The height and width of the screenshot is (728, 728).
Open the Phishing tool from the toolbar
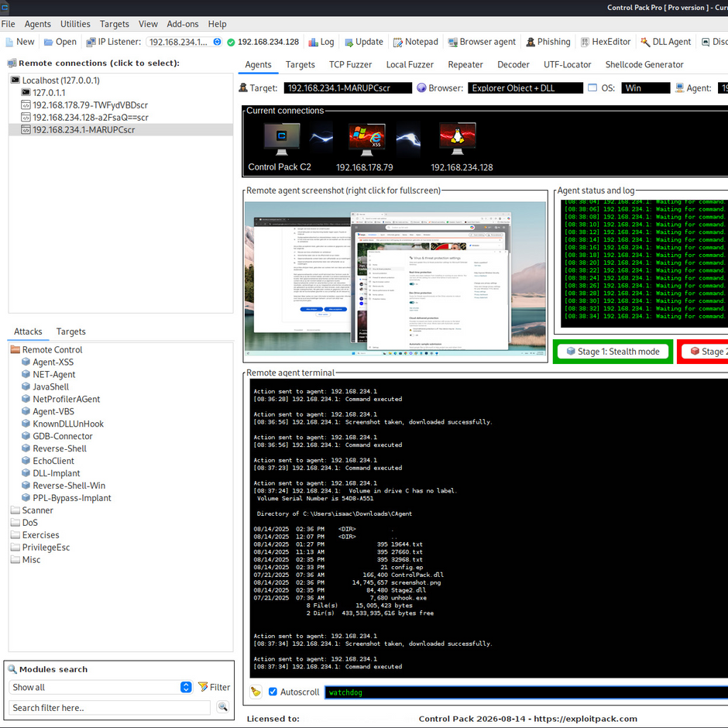tap(548, 42)
